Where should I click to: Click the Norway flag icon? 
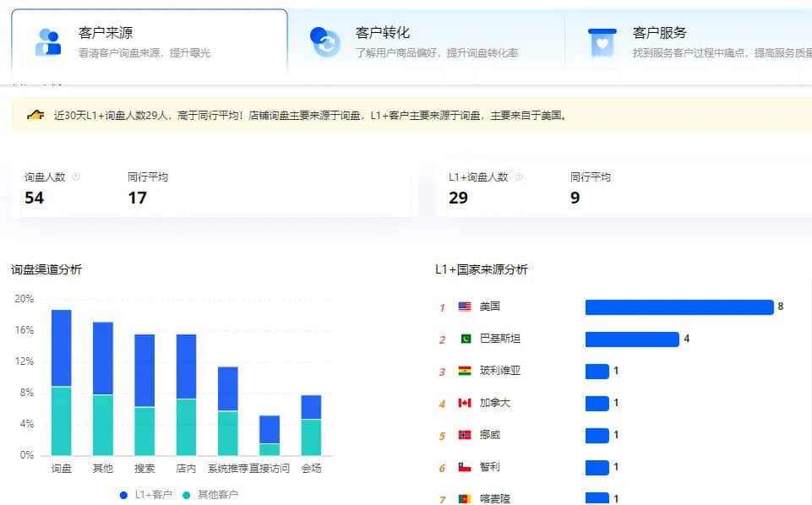[x=465, y=435]
